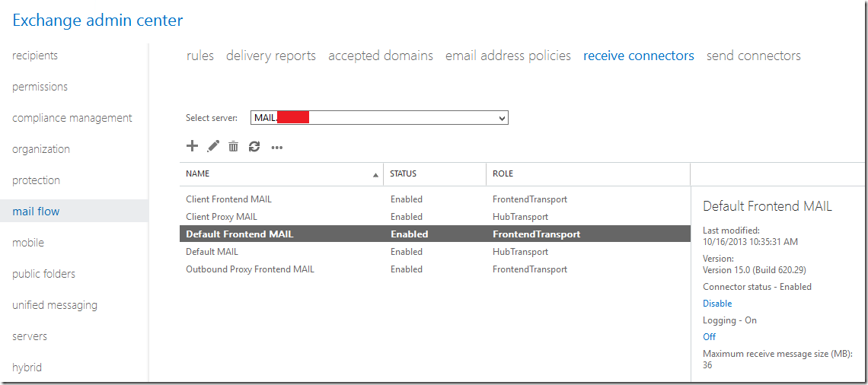
Task: Go to accepted domains tab
Action: click(x=381, y=56)
